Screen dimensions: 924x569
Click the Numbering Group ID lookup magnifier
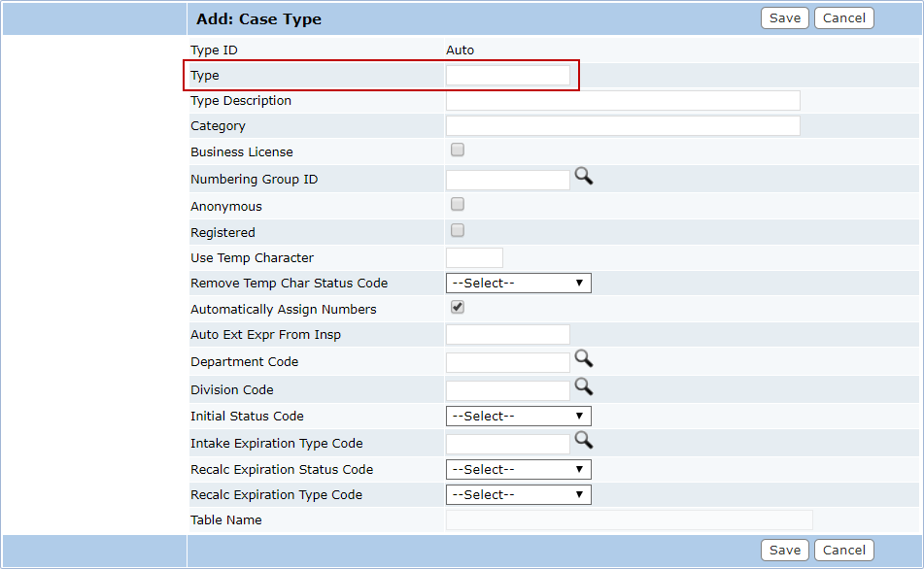click(583, 176)
